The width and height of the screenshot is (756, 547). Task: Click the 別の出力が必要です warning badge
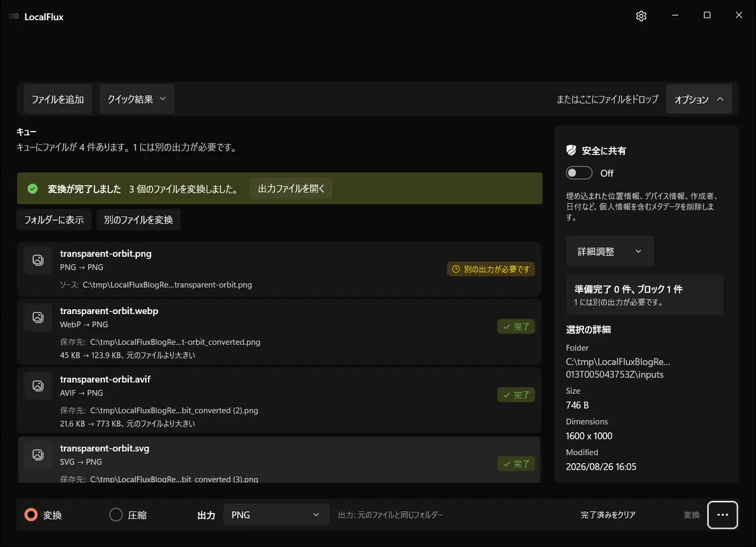(x=491, y=269)
